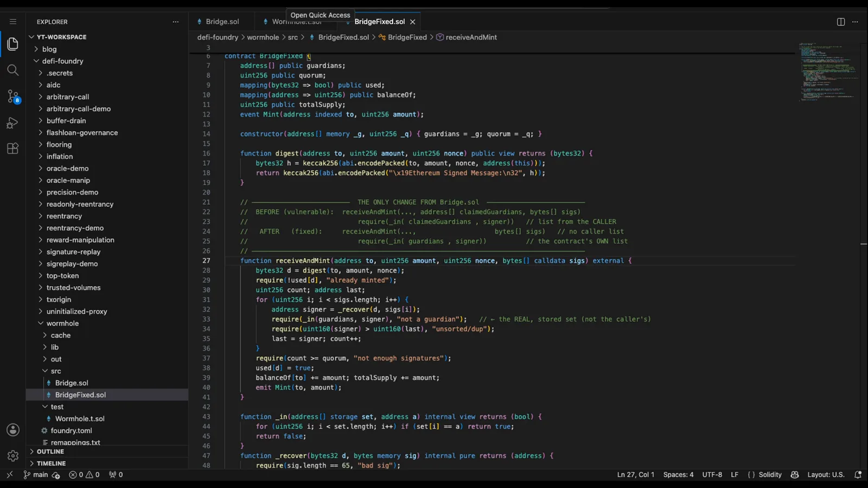Screen dimensions: 868x488
Task: Change the UTF-8 encoding
Action: point(712,474)
